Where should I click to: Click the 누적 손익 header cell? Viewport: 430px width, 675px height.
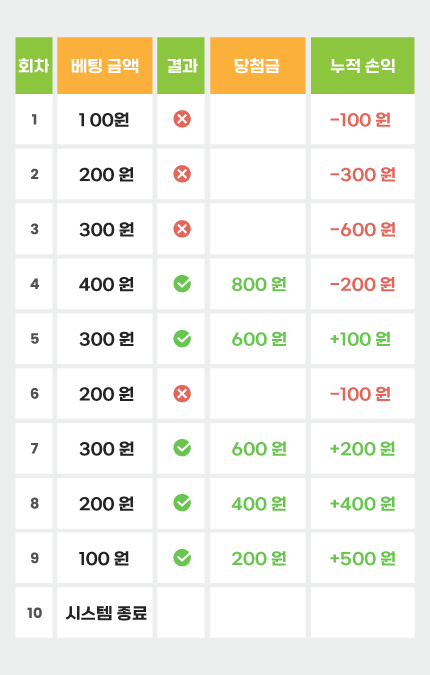click(363, 65)
